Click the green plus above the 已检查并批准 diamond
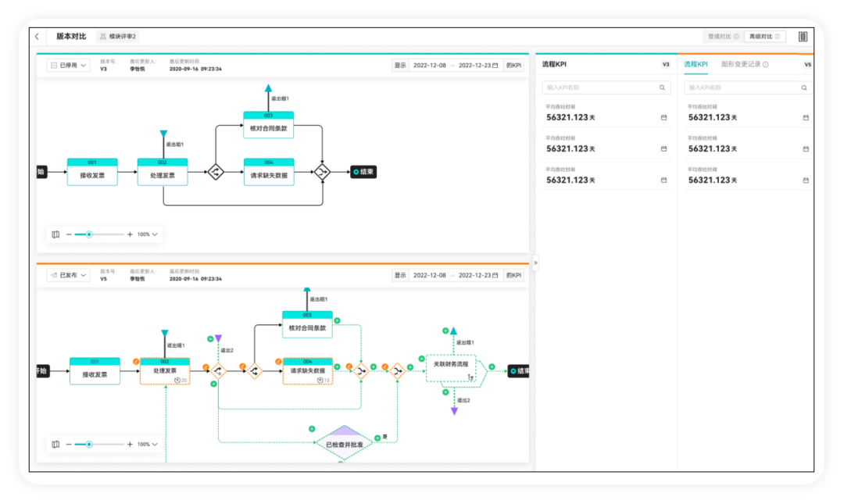 312,429
